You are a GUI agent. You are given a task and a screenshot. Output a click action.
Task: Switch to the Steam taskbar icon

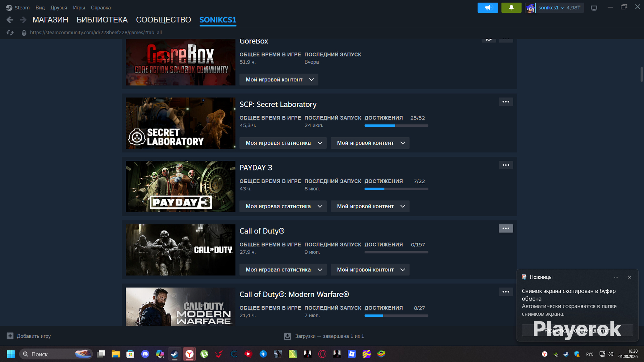[175, 354]
